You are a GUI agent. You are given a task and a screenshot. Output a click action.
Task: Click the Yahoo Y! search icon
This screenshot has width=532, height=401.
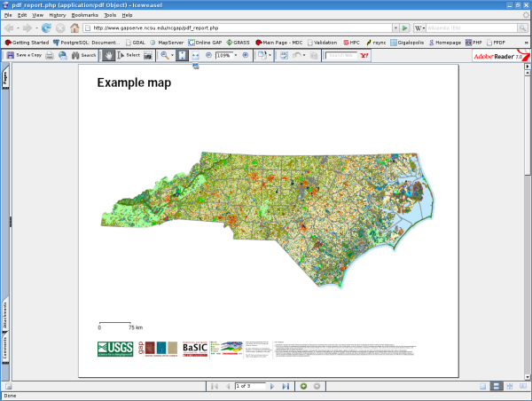pos(364,55)
